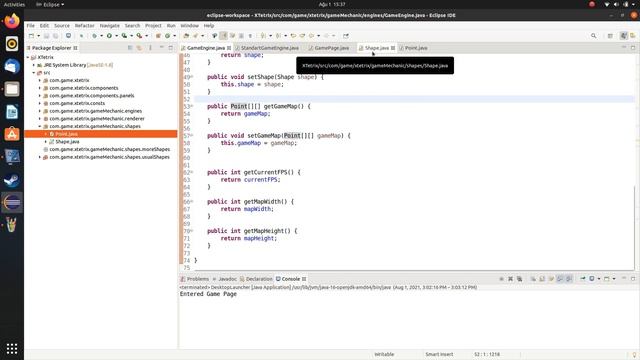This screenshot has width=640, height=360.
Task: Click the Clear Console icon
Action: coord(533,279)
